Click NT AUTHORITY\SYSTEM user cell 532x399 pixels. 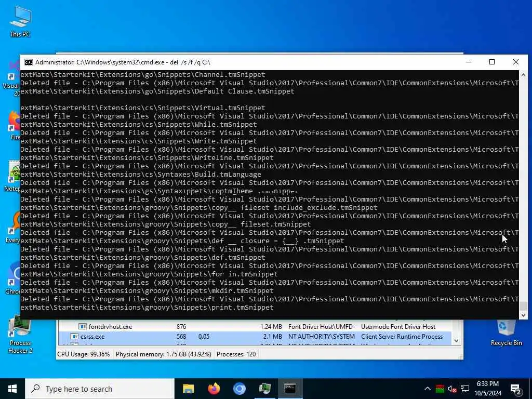321,337
